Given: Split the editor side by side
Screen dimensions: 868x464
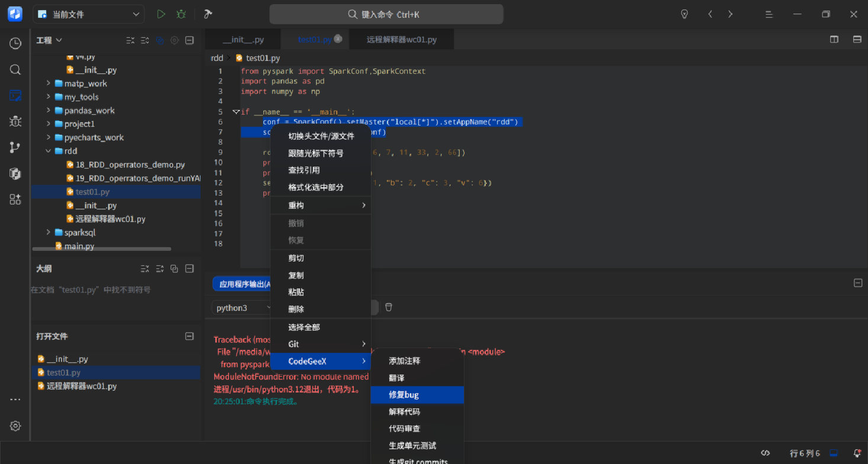Looking at the screenshot, I should (834, 40).
